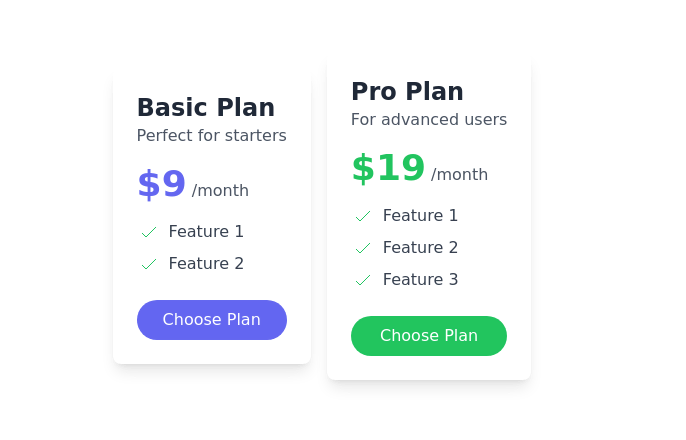Click checkmark icon beside Basic Plan Feature 1
The height and width of the screenshot is (440, 686).
[x=149, y=232]
